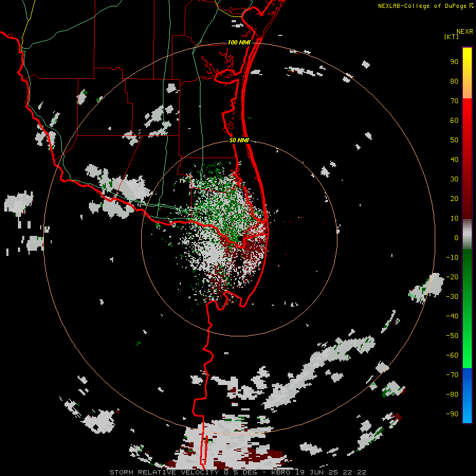Click the -30 knots scale label
The height and width of the screenshot is (476, 476).
[452, 297]
